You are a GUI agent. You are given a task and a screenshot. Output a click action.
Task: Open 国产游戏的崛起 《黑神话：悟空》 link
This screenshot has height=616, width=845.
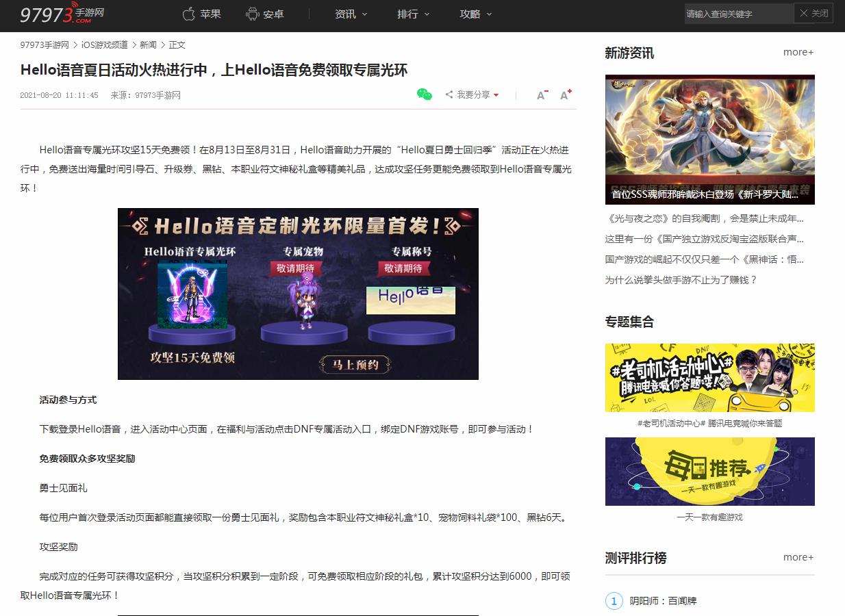coord(705,259)
